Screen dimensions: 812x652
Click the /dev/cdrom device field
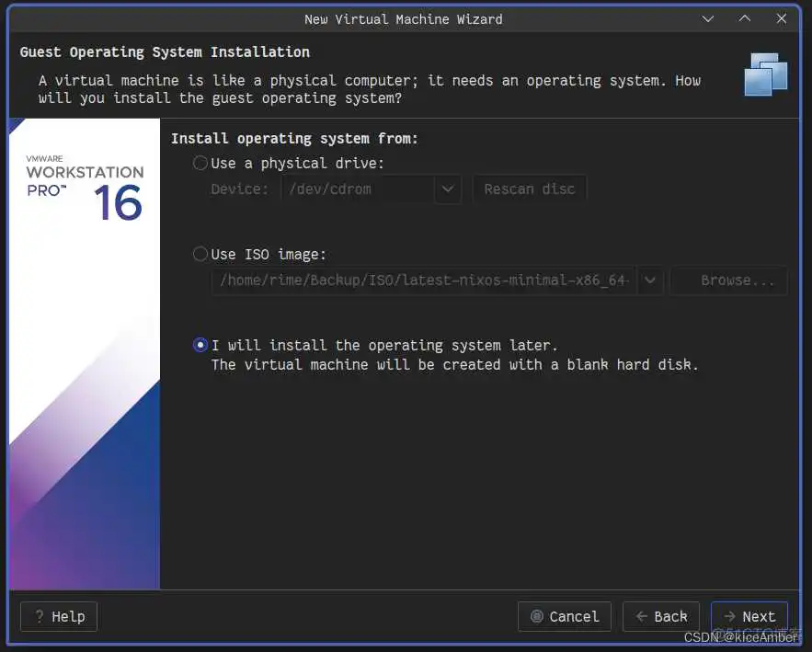[x=359, y=189]
